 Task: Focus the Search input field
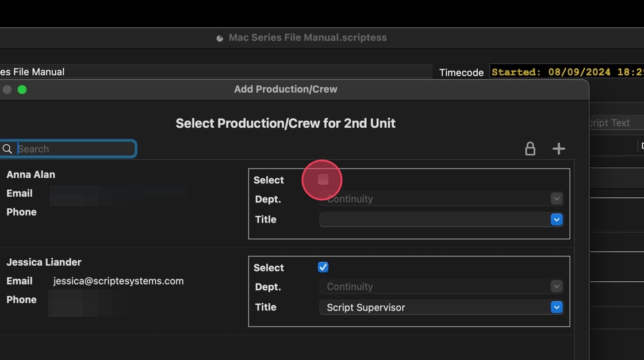pos(75,149)
